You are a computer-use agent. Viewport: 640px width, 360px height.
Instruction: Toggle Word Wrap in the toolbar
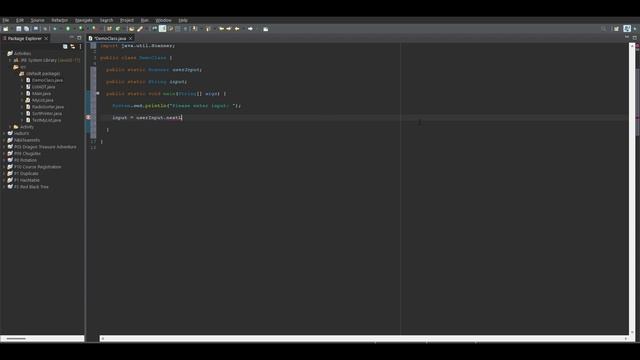coord(171,29)
